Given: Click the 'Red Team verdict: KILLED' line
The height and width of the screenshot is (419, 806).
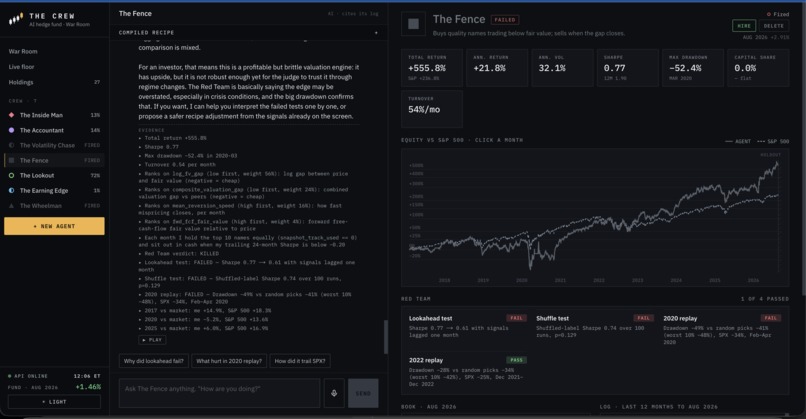Looking at the screenshot, I should click(x=181, y=253).
